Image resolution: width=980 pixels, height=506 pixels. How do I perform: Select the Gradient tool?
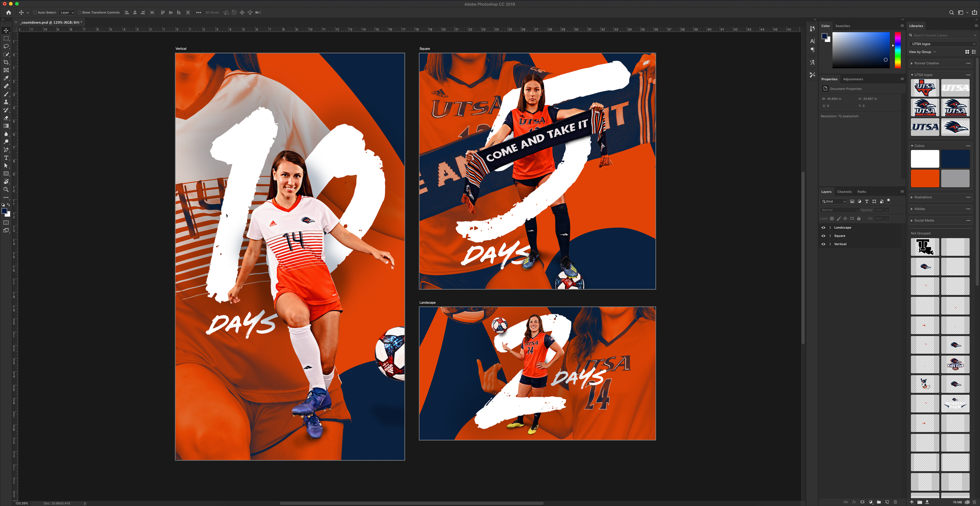(x=6, y=126)
